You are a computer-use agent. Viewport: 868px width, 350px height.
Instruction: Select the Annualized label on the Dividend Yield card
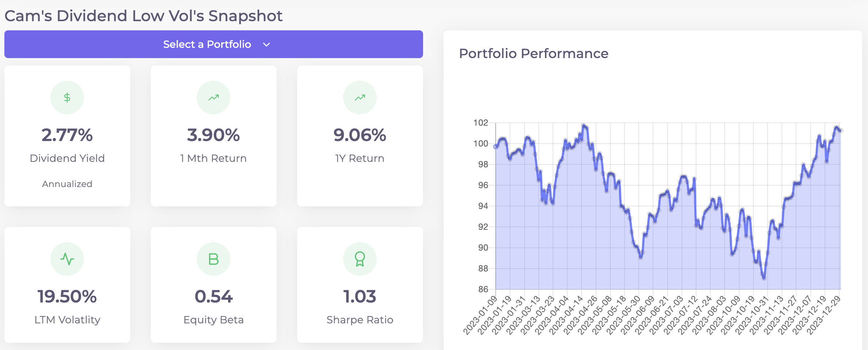click(67, 184)
